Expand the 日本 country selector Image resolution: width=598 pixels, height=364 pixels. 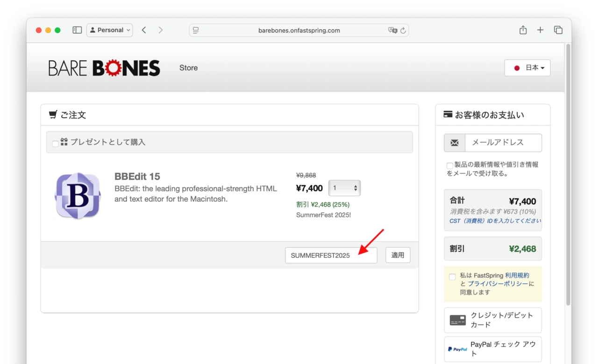tap(527, 68)
